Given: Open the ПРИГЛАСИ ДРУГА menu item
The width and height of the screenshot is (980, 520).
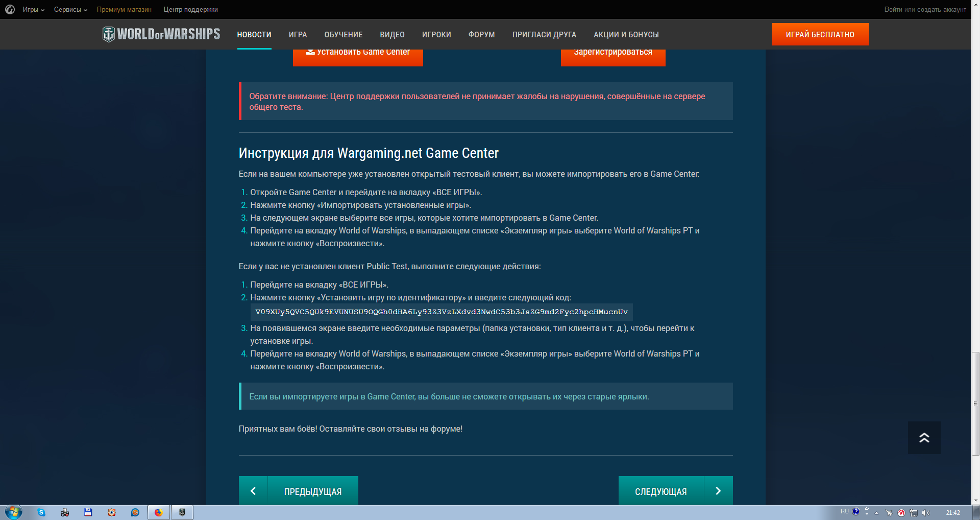Looking at the screenshot, I should [x=544, y=34].
